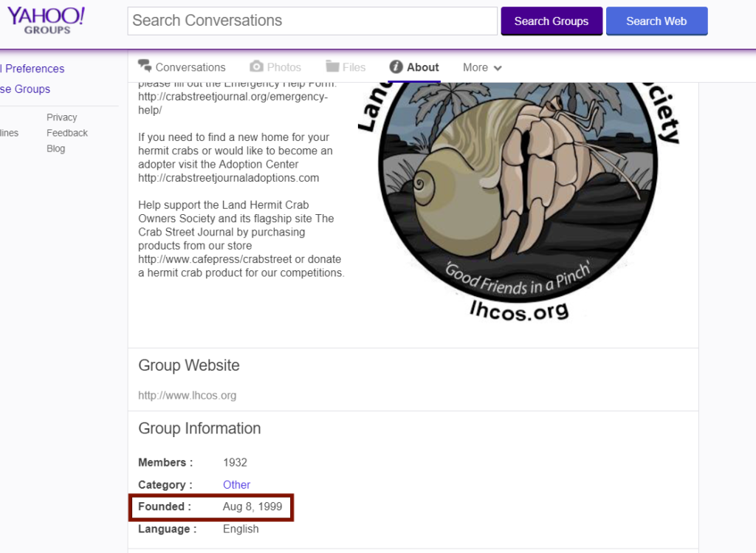Click the crabstreetjournaladoptions.com URL text
This screenshot has width=756, height=553.
tap(228, 178)
